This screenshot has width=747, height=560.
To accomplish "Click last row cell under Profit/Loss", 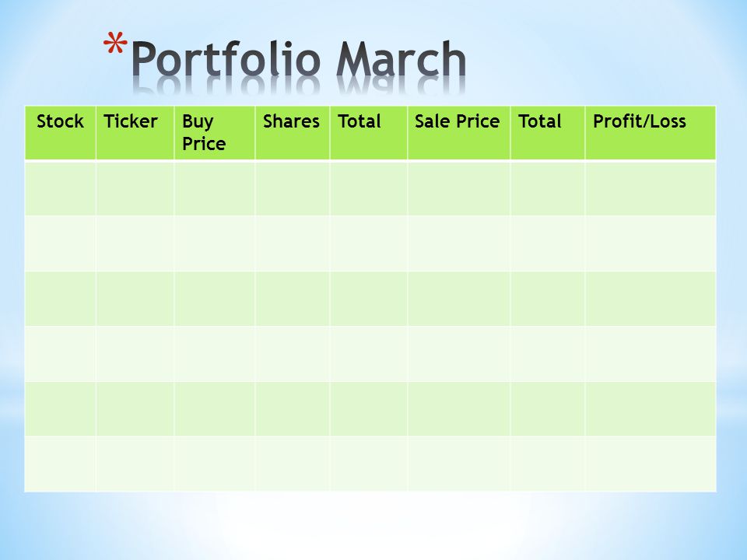I will (651, 464).
